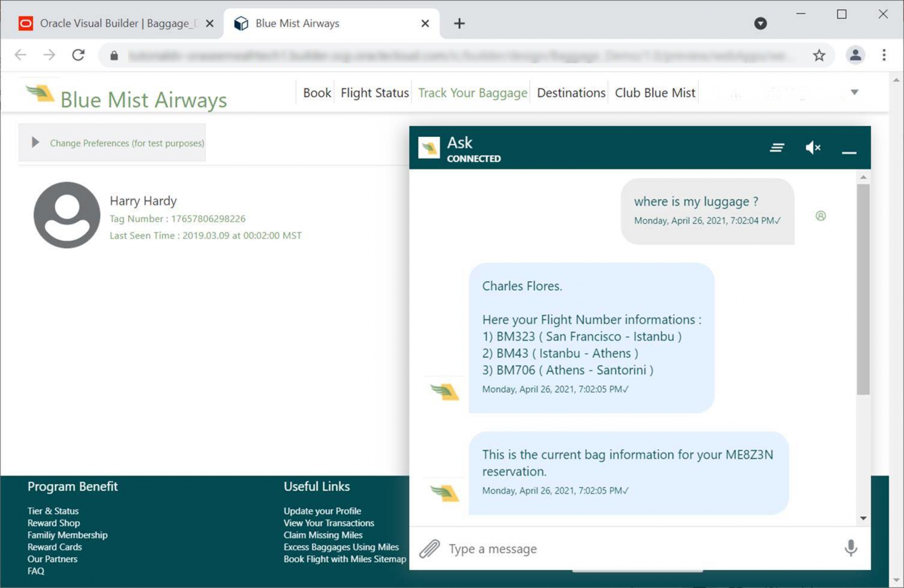Click the page scroll up arrow
The image size is (904, 588).
(x=896, y=80)
